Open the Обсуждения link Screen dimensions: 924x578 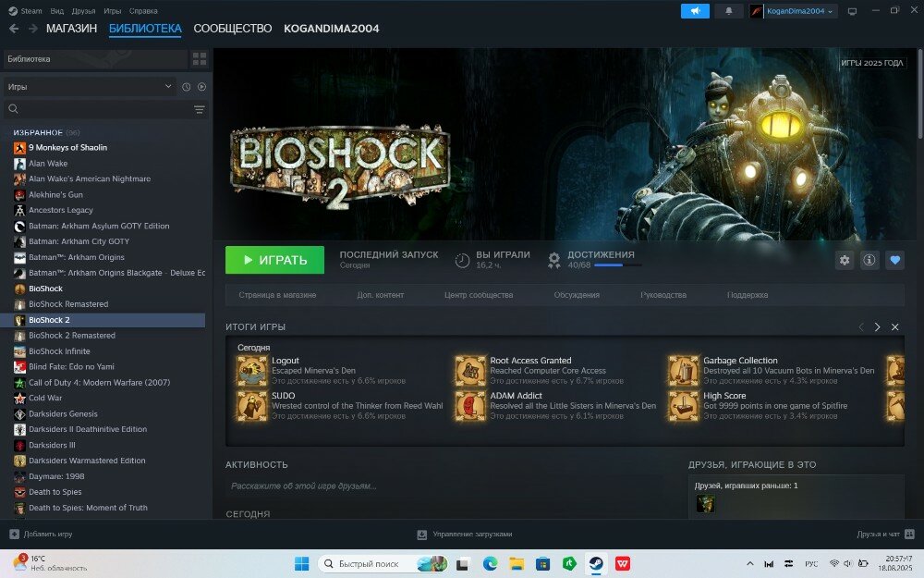(x=577, y=295)
